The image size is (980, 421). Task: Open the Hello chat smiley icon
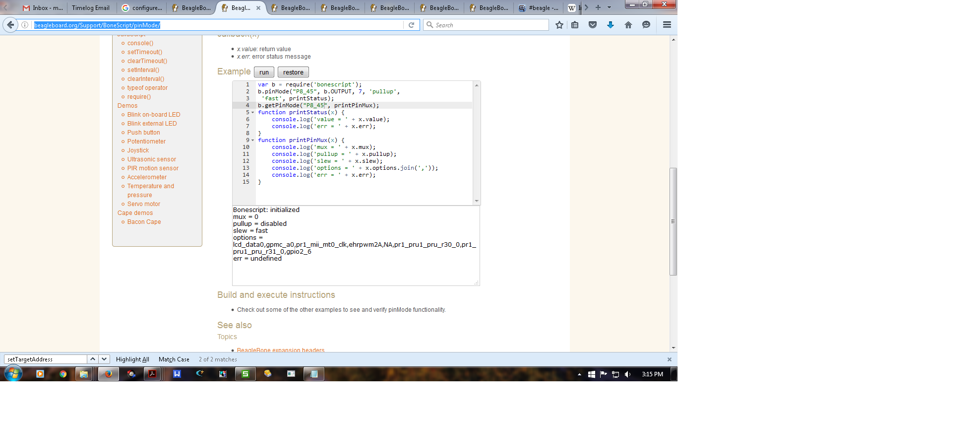click(x=646, y=25)
